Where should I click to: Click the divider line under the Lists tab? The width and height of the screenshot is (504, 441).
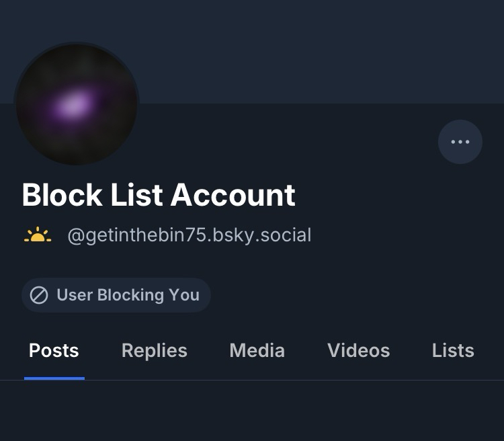pos(453,380)
